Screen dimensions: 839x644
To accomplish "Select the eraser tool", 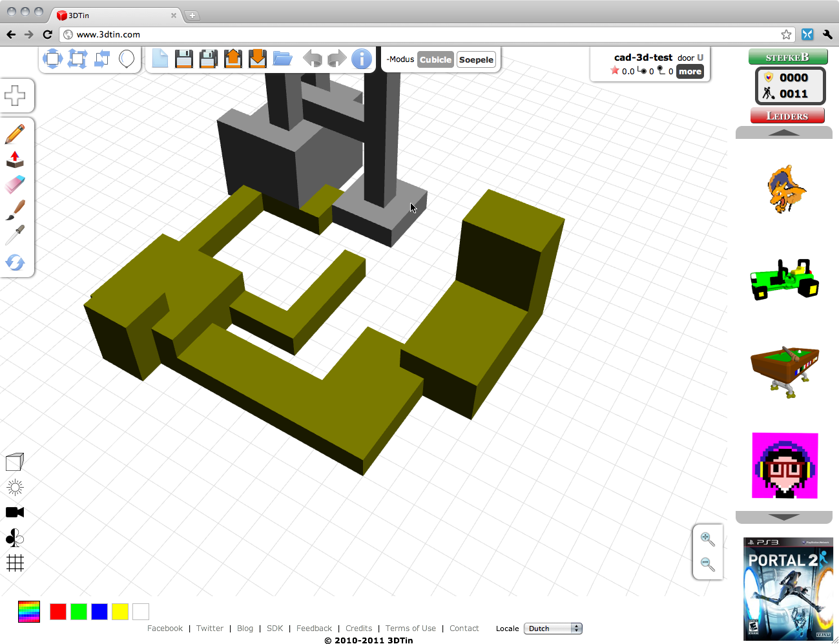I will (15, 185).
